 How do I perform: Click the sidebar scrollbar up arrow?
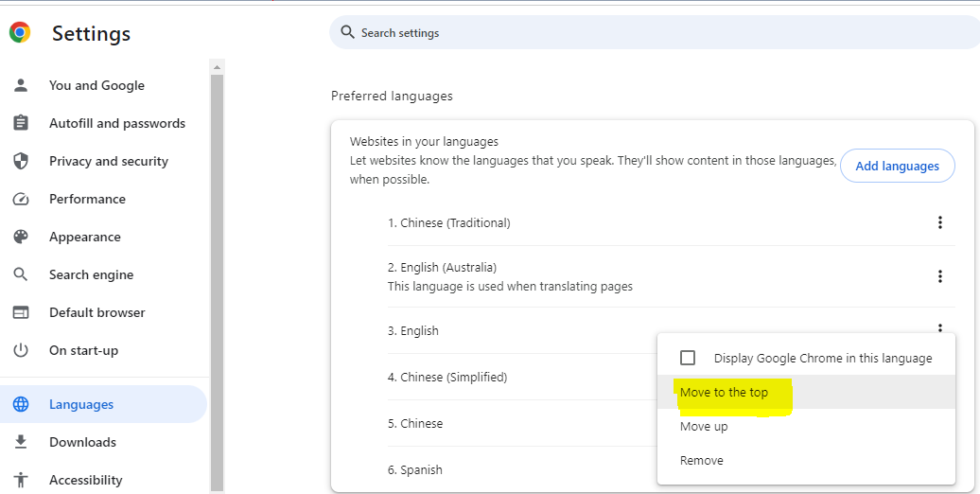click(x=217, y=67)
